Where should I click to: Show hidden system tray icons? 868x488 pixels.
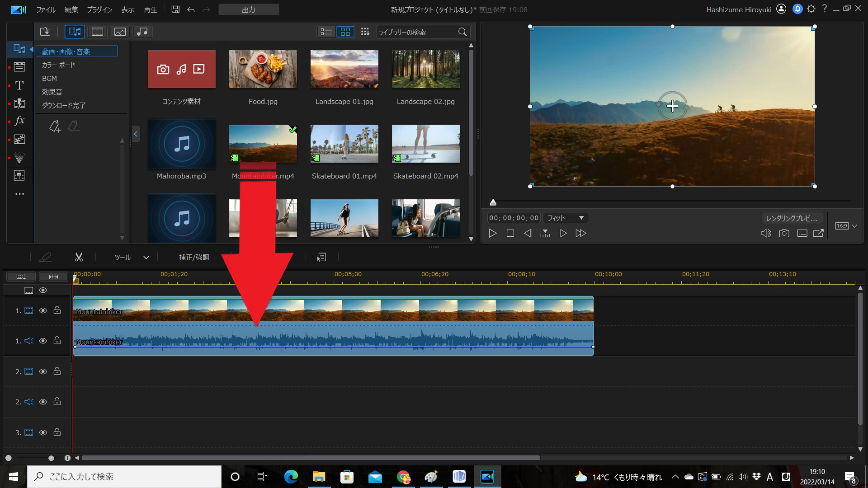tap(675, 477)
